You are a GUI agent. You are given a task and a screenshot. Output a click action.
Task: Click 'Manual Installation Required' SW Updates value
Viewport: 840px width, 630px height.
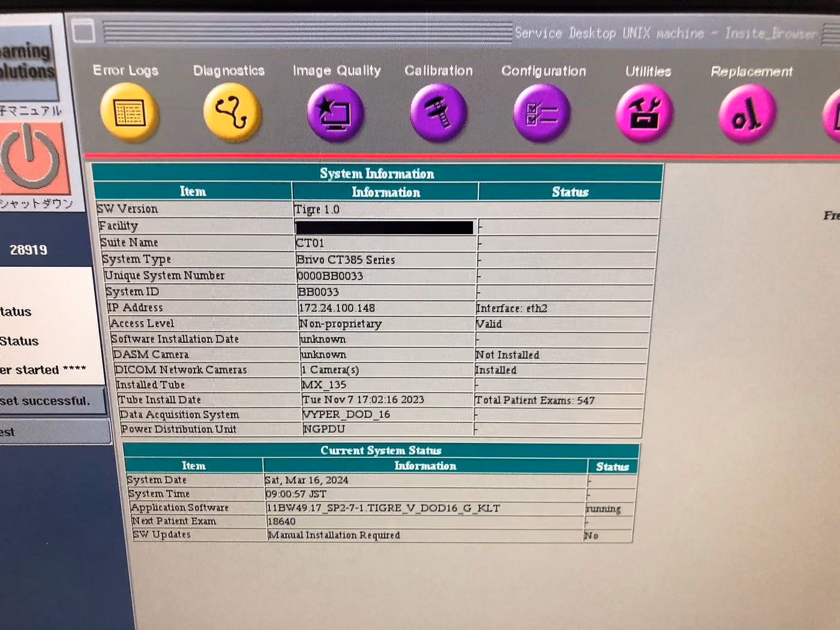pyautogui.click(x=334, y=535)
